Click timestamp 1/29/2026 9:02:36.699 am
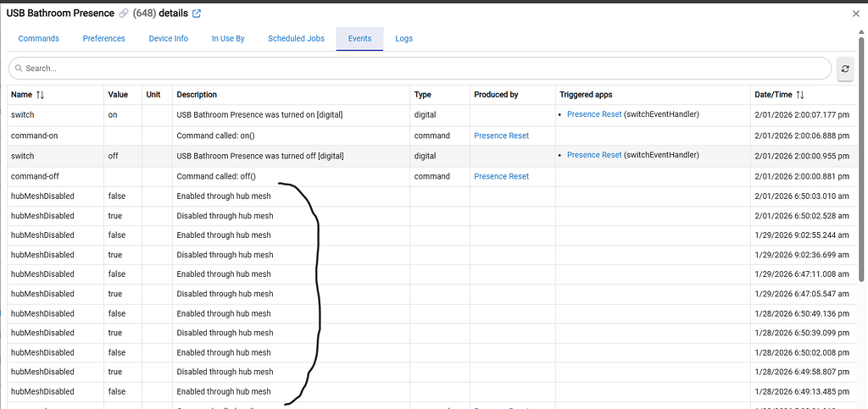This screenshot has height=409, width=868. pyautogui.click(x=802, y=255)
